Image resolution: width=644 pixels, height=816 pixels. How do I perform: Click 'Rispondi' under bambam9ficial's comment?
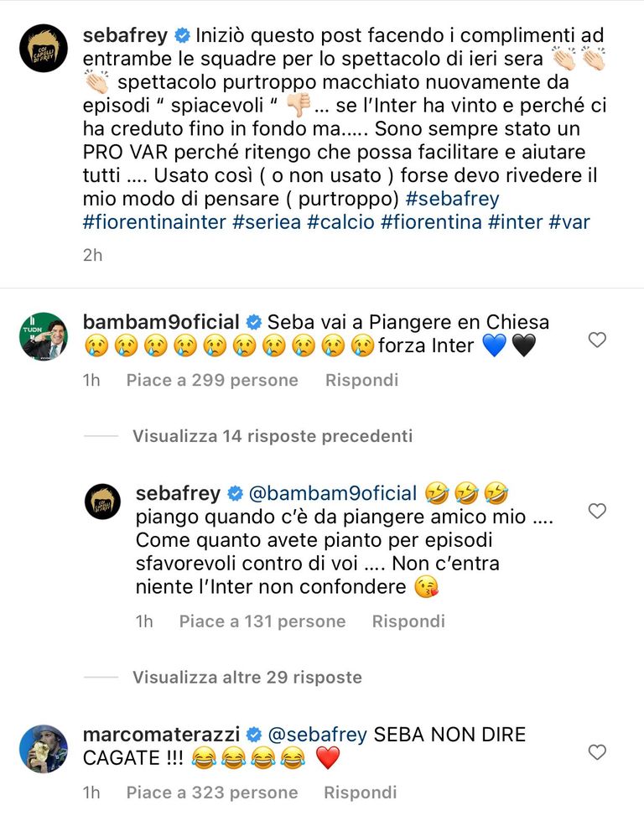361,379
